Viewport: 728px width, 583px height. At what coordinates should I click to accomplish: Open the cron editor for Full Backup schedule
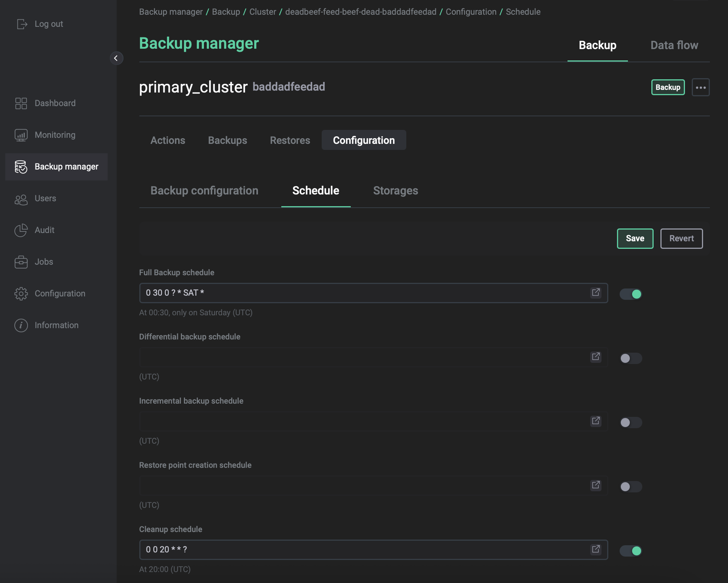coord(596,293)
